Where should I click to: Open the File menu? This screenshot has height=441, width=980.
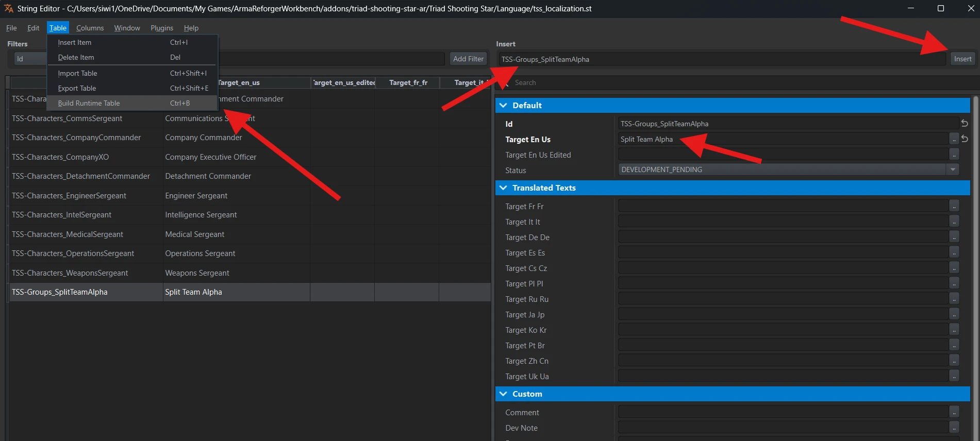(11, 28)
